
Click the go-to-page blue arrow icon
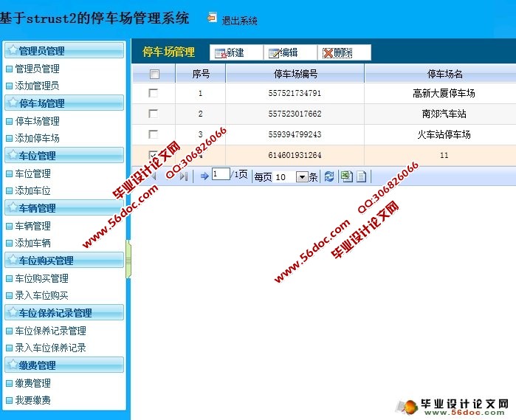click(204, 176)
